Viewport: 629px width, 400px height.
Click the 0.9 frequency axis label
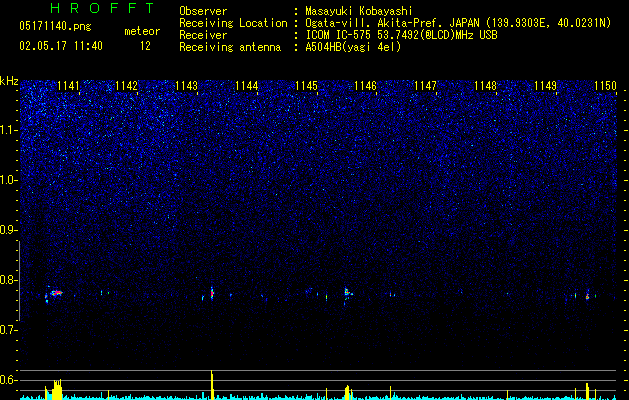(8, 230)
